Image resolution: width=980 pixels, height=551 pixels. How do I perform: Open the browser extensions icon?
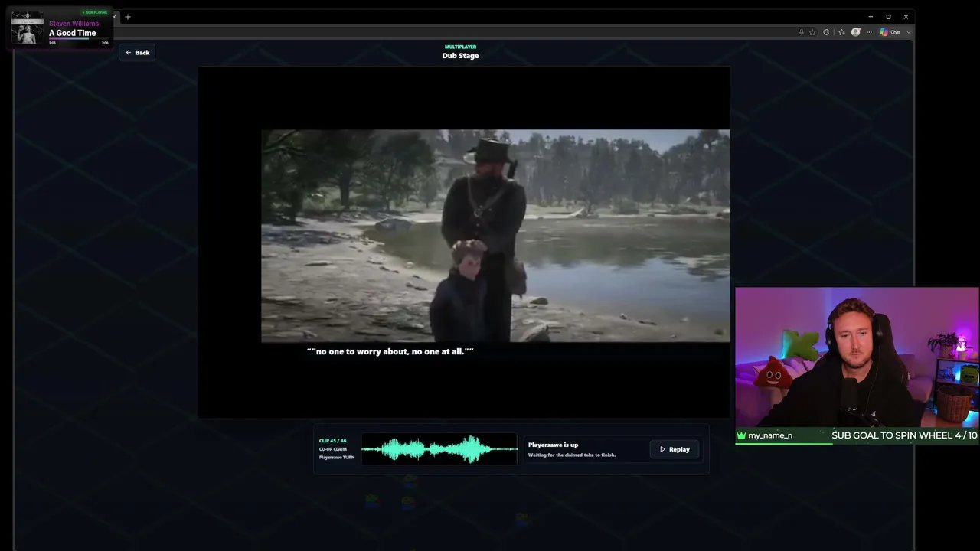click(826, 32)
